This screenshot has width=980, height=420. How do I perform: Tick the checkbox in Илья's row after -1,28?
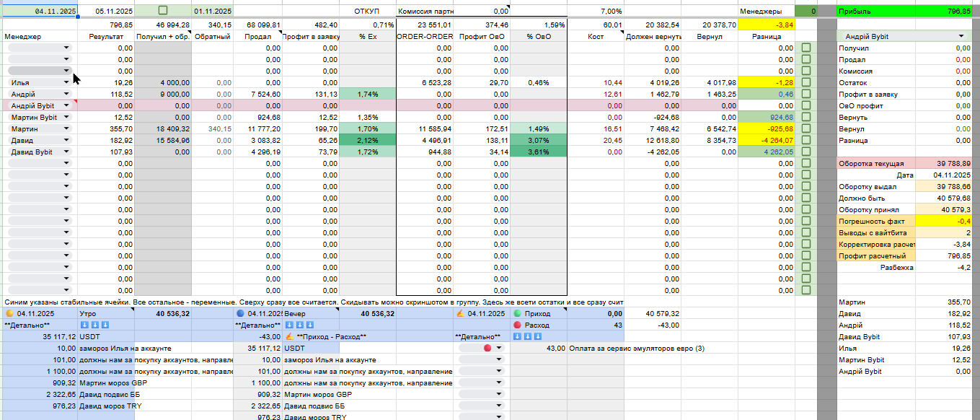pos(805,83)
